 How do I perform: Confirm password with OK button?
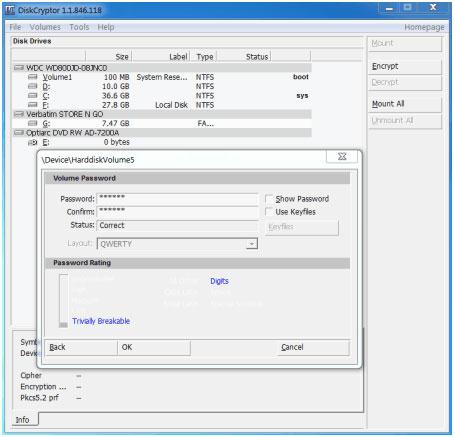tap(154, 347)
